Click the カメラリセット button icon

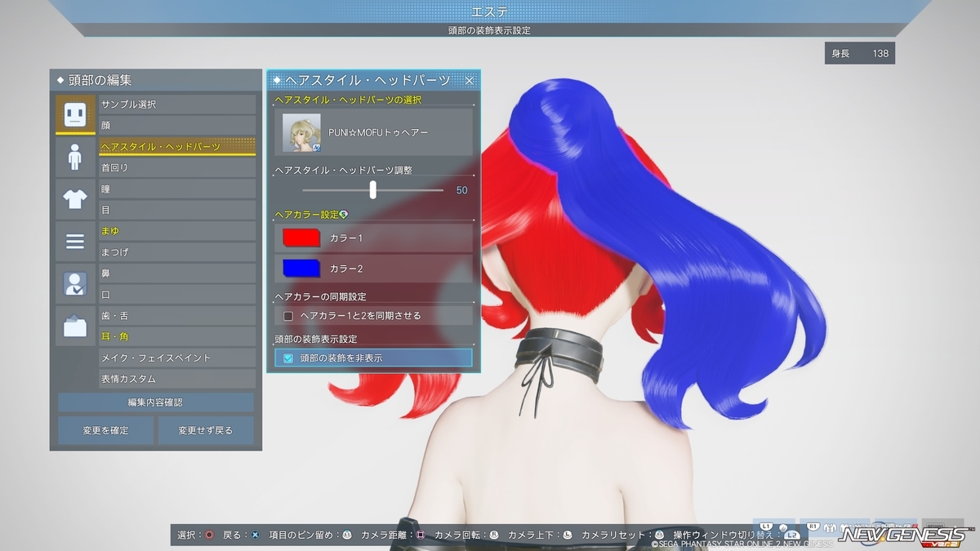pos(659,535)
